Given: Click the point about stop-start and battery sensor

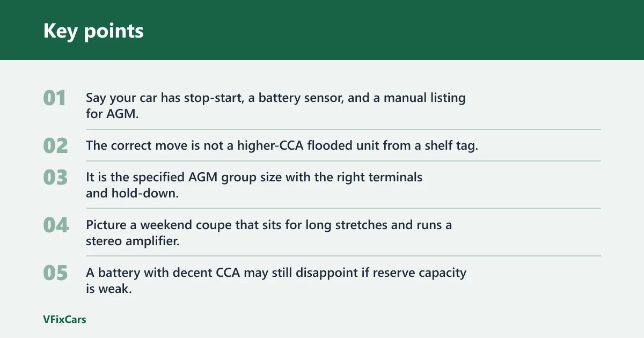Looking at the screenshot, I should [276, 106].
